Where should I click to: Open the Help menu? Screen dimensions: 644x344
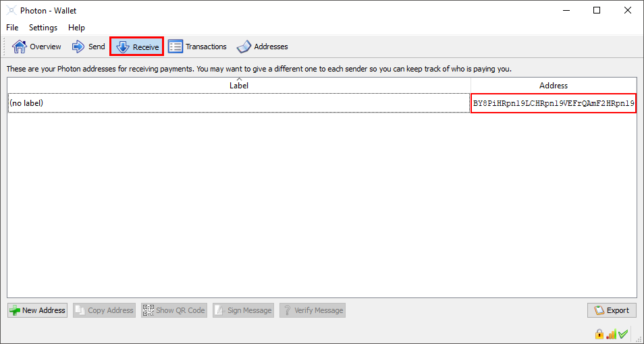pyautogui.click(x=76, y=28)
